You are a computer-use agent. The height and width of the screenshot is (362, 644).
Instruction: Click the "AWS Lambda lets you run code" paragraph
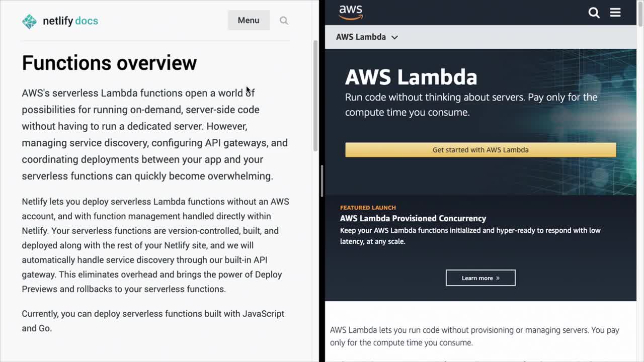pos(474,336)
